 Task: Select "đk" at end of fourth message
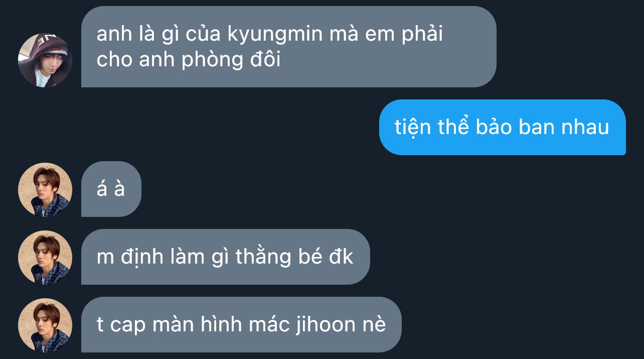click(341, 257)
